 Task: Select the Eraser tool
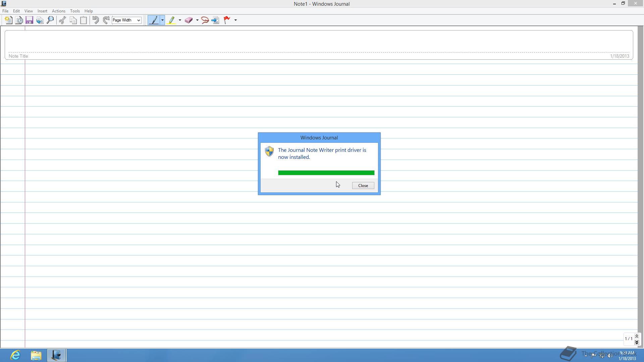189,20
